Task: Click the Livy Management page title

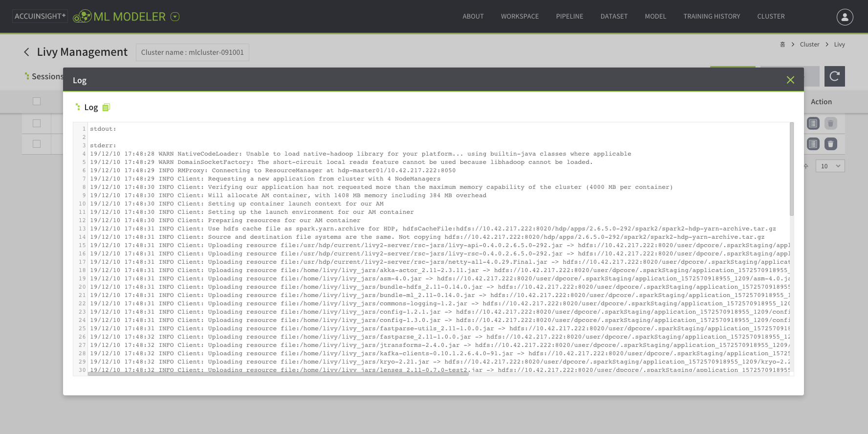Action: (x=82, y=52)
